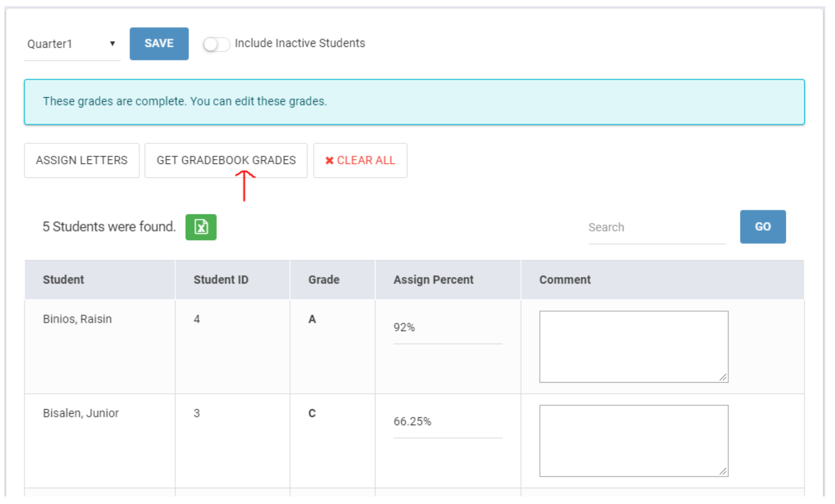Click ASSIGN LETTERS button
This screenshot has height=504, width=835.
tap(82, 160)
